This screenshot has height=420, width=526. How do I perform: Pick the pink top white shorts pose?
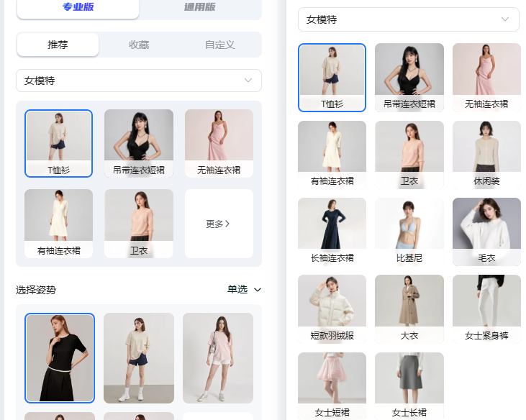217,357
